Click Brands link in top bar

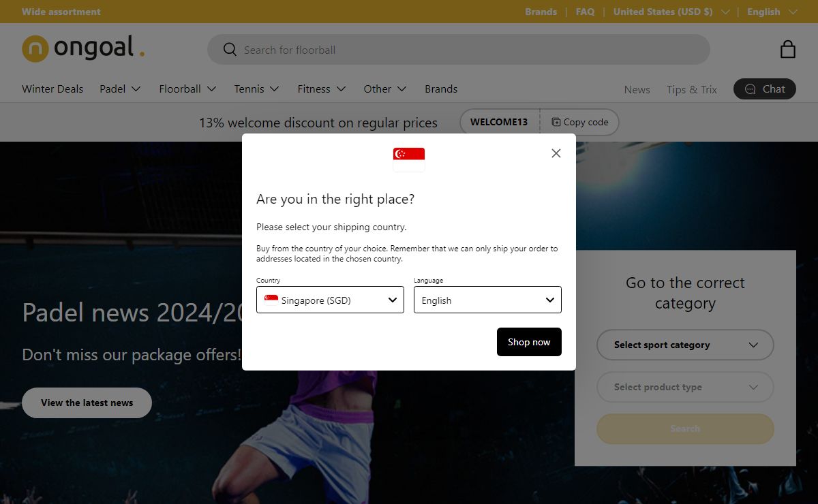point(541,12)
